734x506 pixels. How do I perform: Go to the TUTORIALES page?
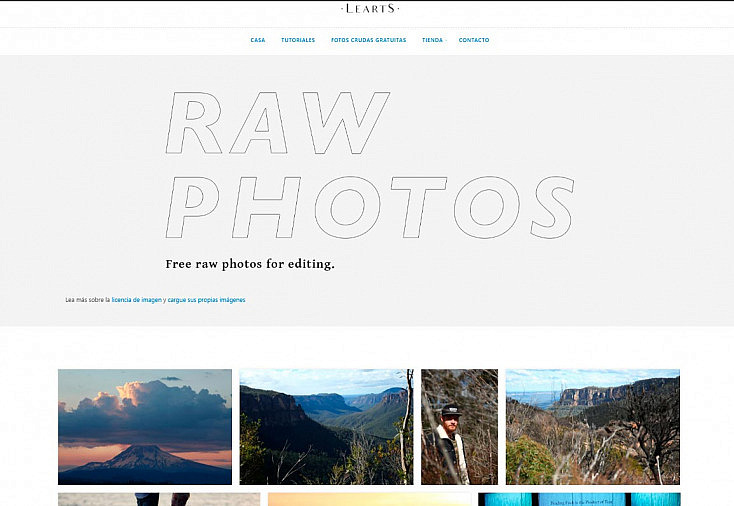coord(298,40)
